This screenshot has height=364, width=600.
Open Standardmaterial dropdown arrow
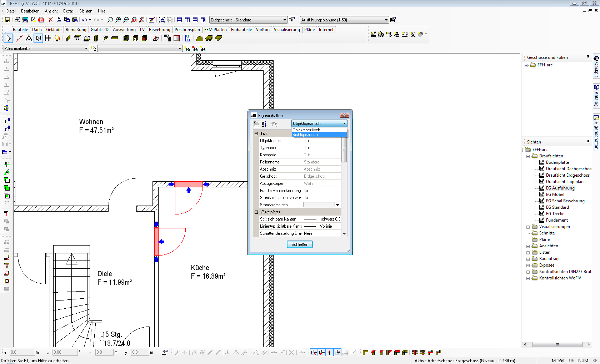pos(337,205)
